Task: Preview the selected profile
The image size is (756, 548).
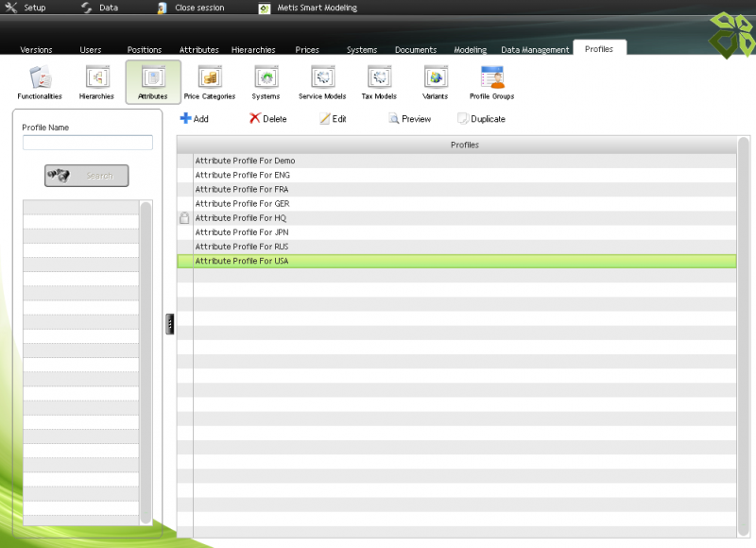Action: [409, 119]
